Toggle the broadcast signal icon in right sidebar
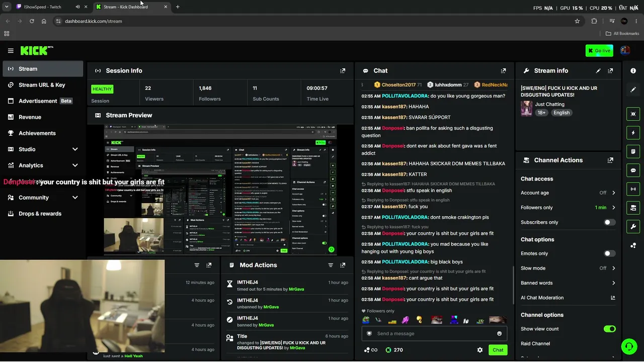 point(633,189)
